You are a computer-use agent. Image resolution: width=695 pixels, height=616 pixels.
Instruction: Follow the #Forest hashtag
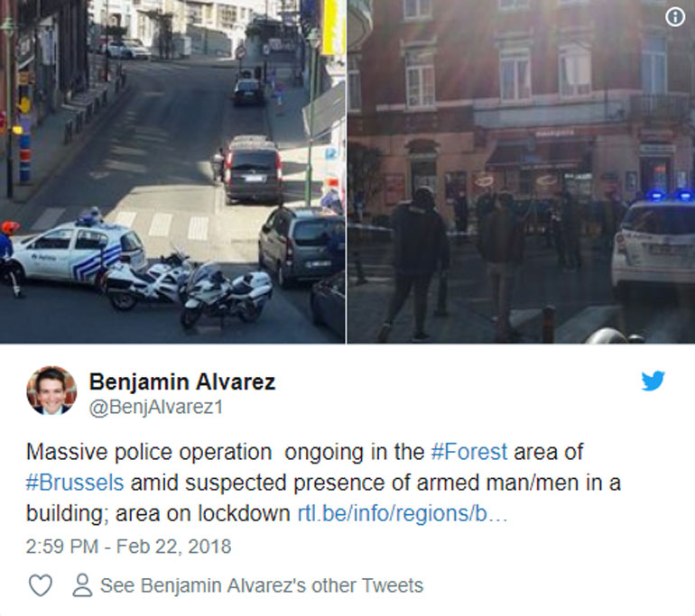click(x=469, y=452)
